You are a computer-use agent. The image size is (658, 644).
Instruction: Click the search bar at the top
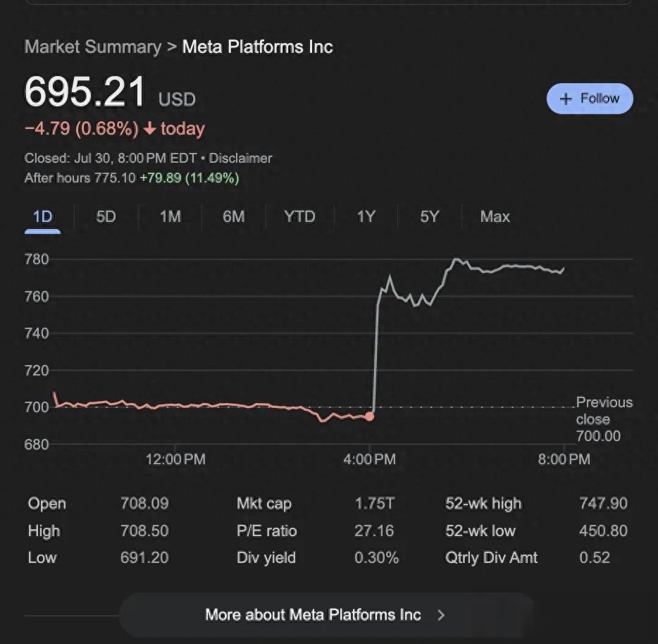point(329,4)
